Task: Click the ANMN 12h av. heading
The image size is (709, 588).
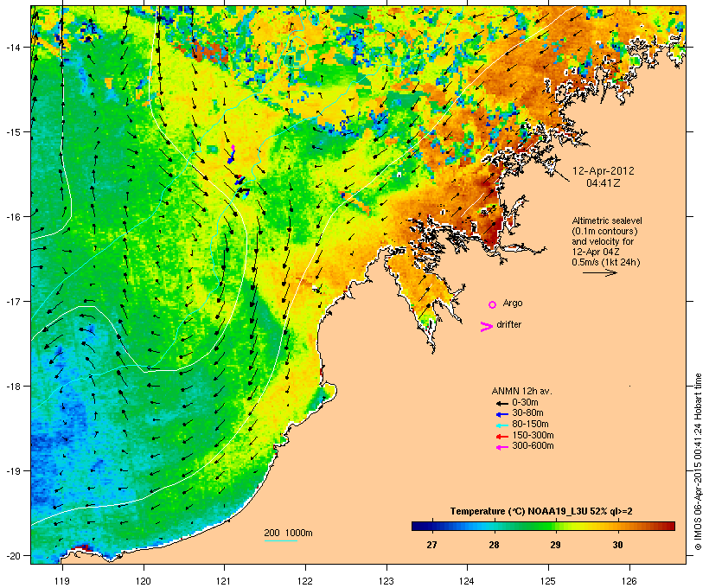Action: point(521,391)
